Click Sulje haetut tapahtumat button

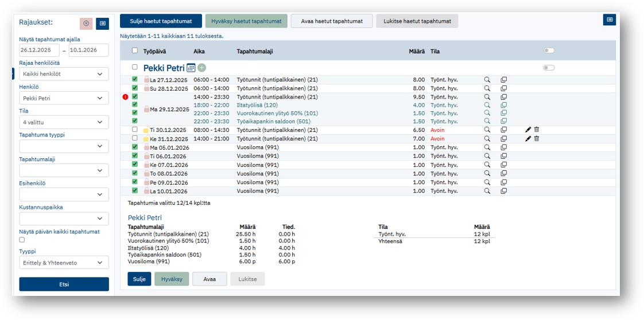click(161, 21)
